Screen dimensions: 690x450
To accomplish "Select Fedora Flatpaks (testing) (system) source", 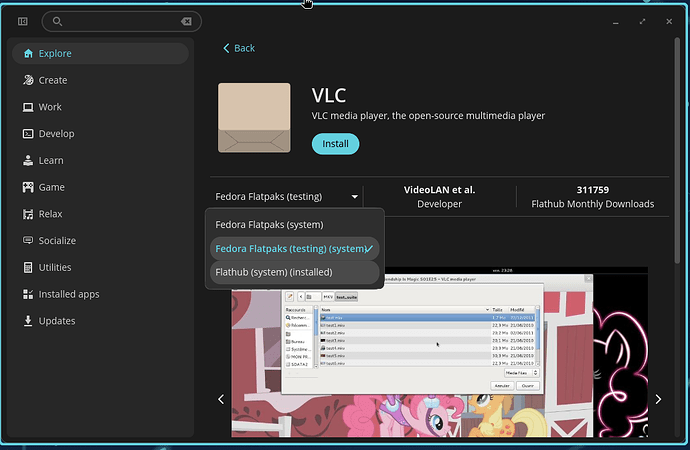I will click(294, 249).
